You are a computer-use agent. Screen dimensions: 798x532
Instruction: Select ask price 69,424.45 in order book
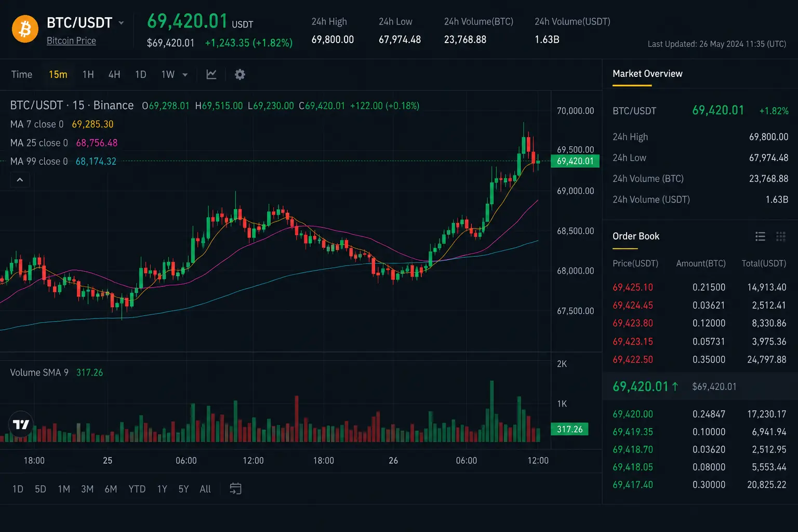tap(633, 305)
